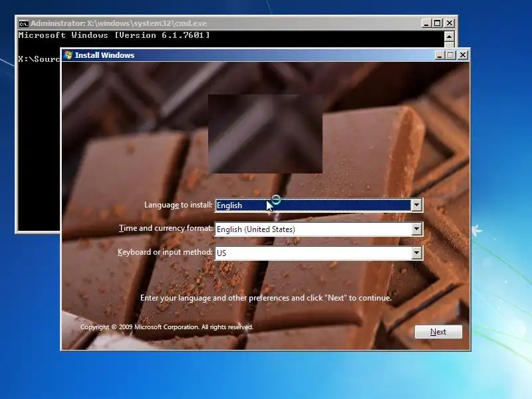Click the Next button
This screenshot has width=532, height=399.
[438, 331]
